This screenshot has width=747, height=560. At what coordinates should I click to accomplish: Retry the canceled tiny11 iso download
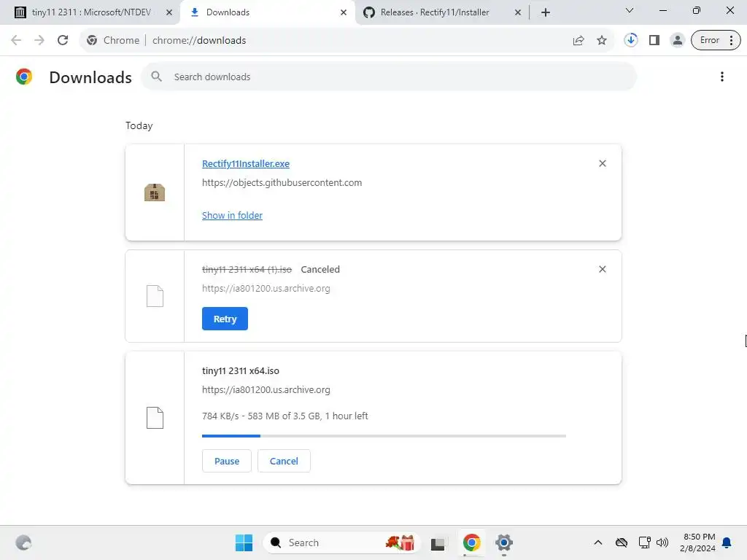tap(225, 319)
